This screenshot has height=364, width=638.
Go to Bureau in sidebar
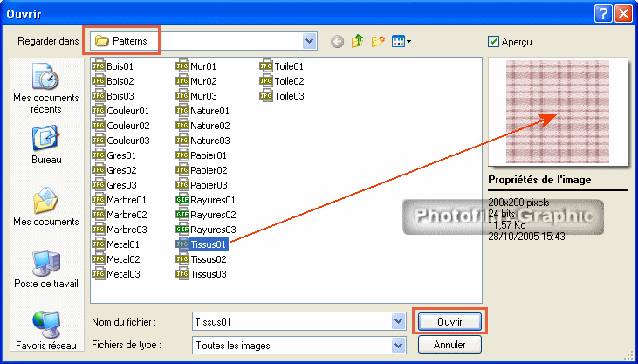pos(45,145)
